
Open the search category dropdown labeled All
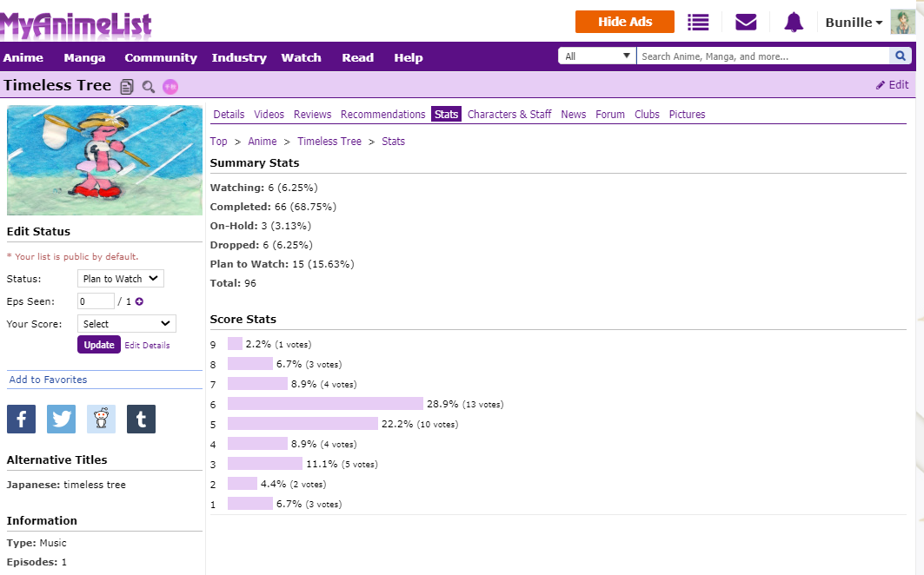coord(597,56)
